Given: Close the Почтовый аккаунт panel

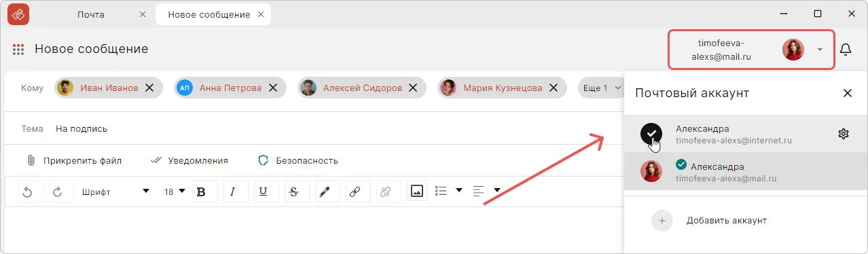Looking at the screenshot, I should pyautogui.click(x=847, y=93).
